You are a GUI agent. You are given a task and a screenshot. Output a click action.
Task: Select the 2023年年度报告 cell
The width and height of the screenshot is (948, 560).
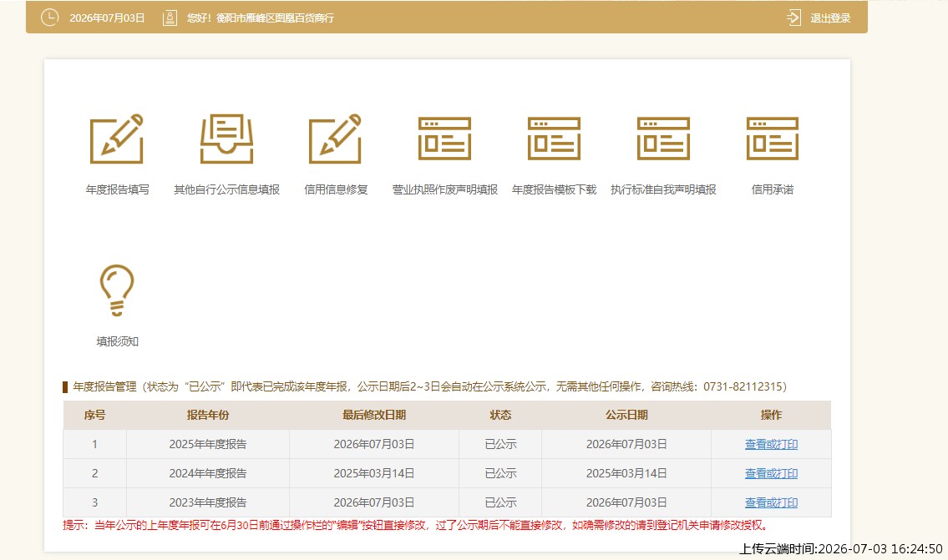(207, 502)
